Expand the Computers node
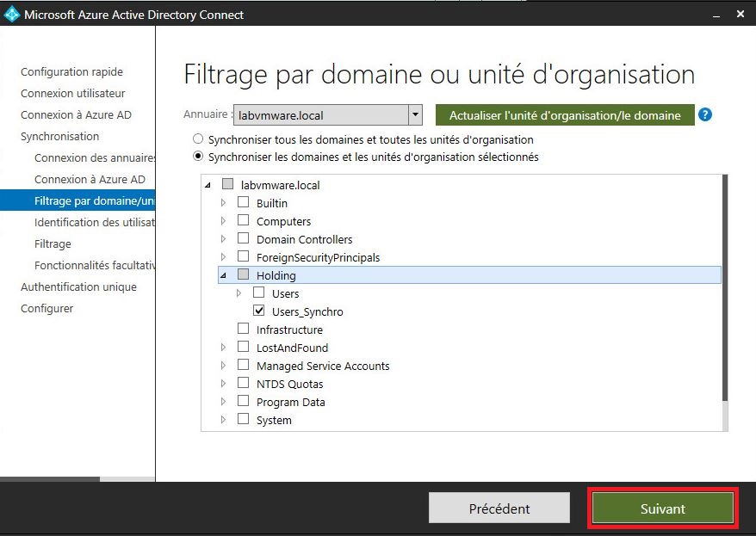 [223, 221]
